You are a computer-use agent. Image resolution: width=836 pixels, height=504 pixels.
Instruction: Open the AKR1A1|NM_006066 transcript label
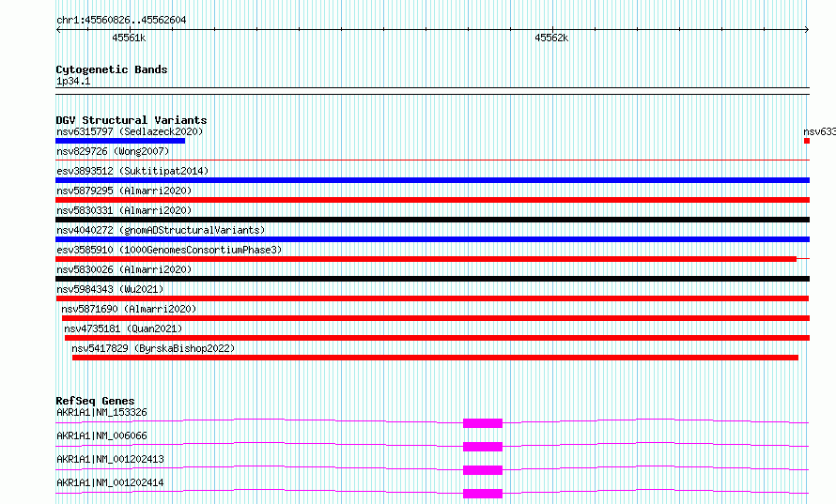(x=101, y=435)
